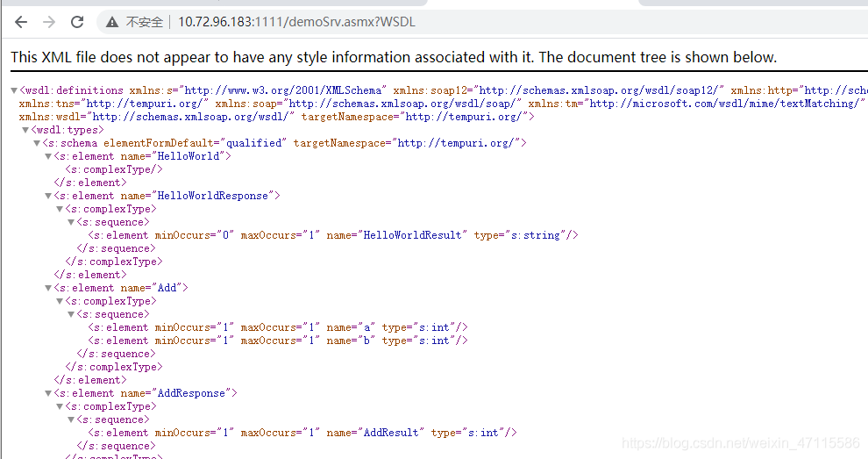The height and width of the screenshot is (459, 868).
Task: Go forward to the next page
Action: click(x=49, y=22)
